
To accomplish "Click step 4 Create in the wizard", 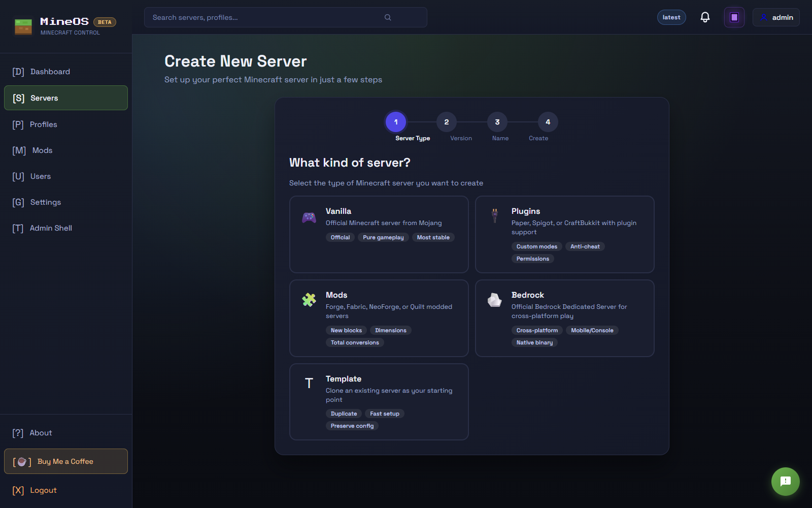I will point(547,122).
